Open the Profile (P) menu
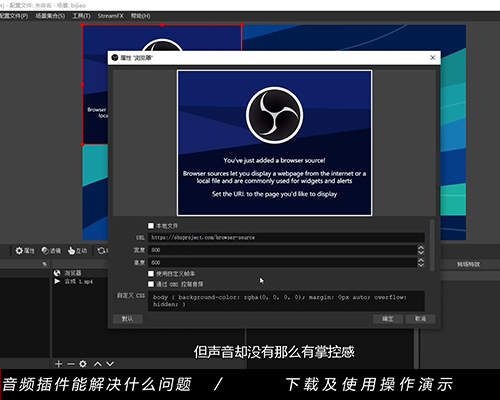500x400 pixels. pos(13,16)
